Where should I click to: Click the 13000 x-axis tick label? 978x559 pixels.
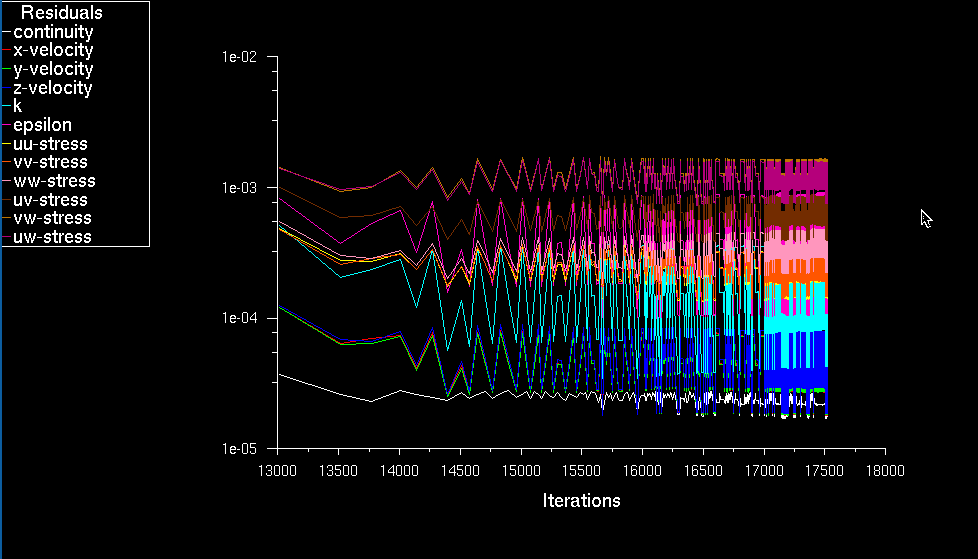pyautogui.click(x=278, y=471)
